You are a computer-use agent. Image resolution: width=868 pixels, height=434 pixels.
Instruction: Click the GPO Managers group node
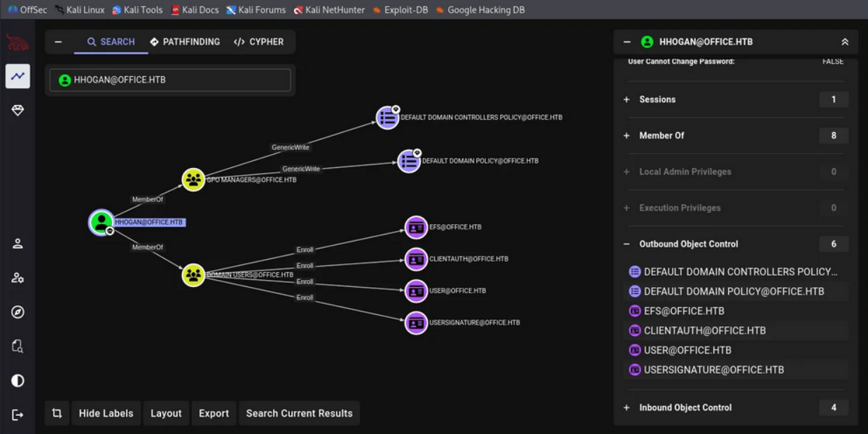coord(193,179)
